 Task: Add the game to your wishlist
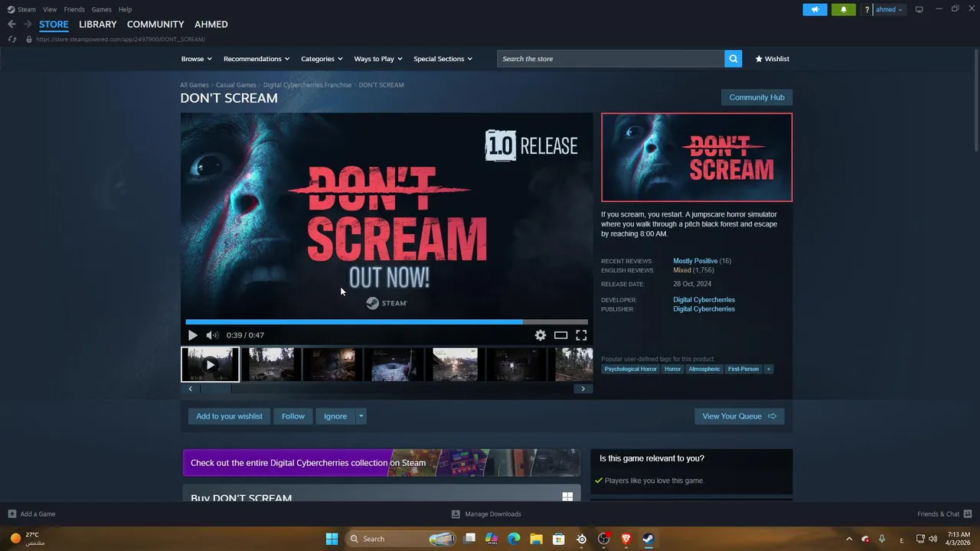coord(229,416)
